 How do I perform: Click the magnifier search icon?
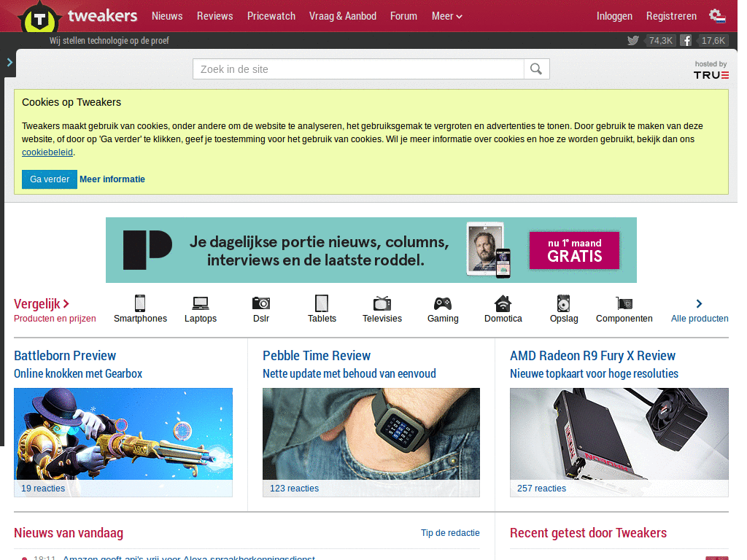(536, 69)
